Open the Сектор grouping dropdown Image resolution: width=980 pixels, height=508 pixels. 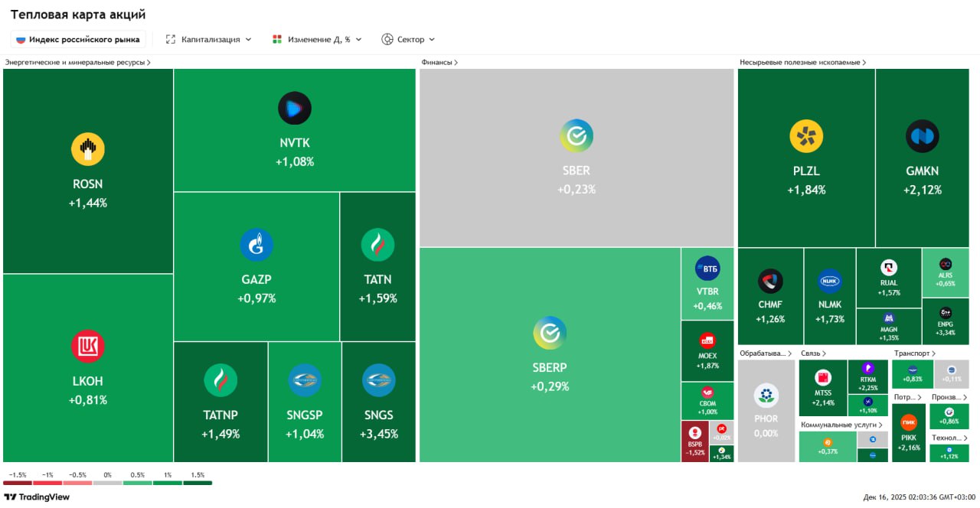coord(408,39)
